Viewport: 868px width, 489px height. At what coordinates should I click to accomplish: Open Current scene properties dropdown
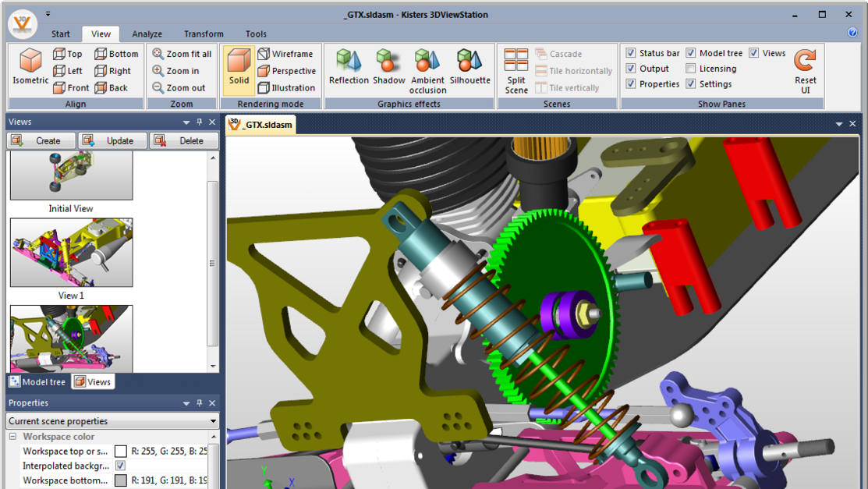112,421
